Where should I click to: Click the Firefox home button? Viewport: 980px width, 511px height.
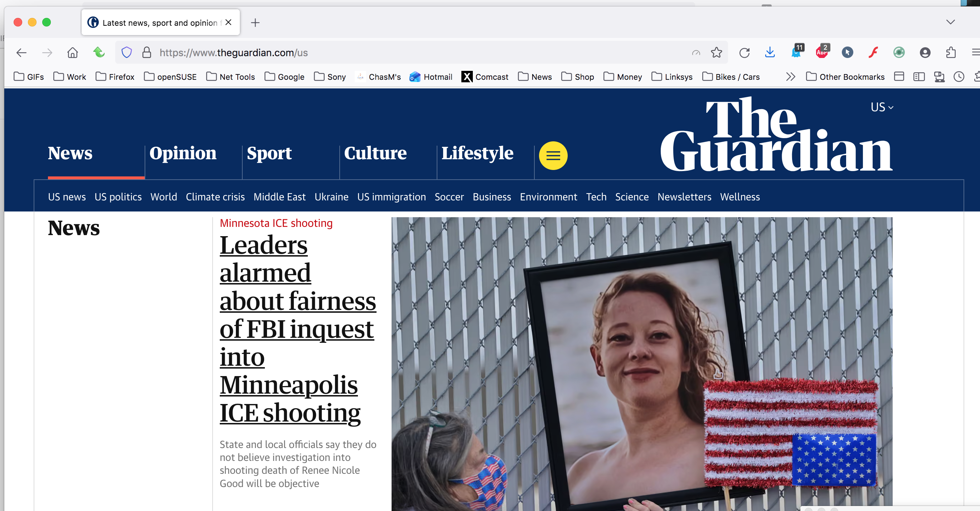click(x=72, y=53)
